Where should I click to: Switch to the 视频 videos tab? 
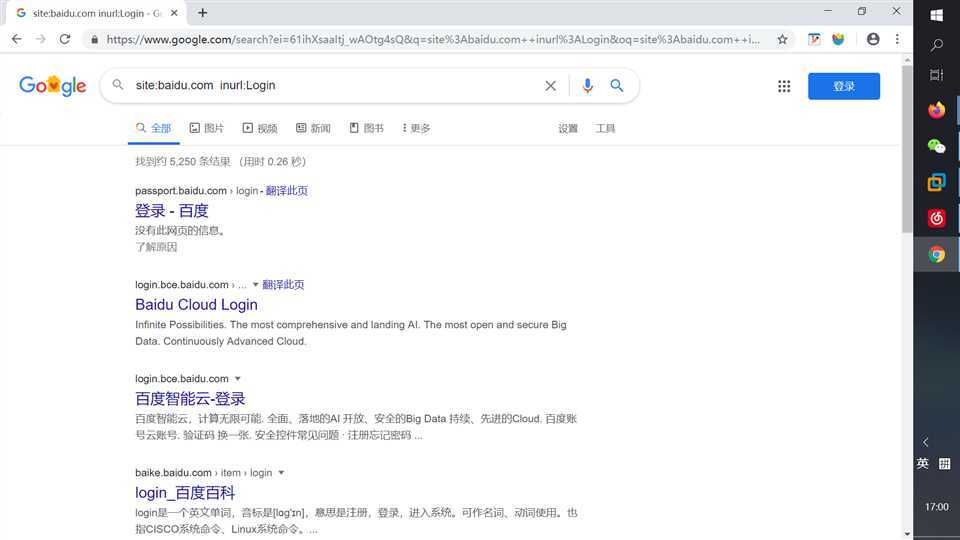tap(260, 128)
